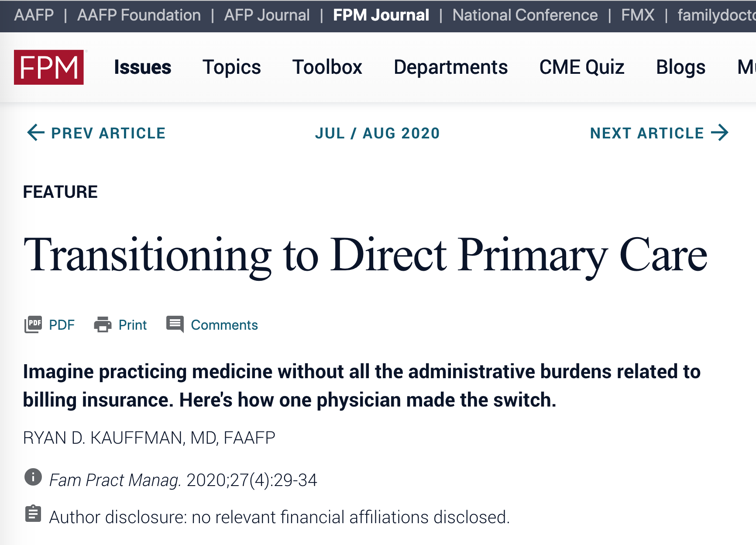Viewport: 756px width, 545px height.
Task: Open the Issues menu
Action: (143, 67)
